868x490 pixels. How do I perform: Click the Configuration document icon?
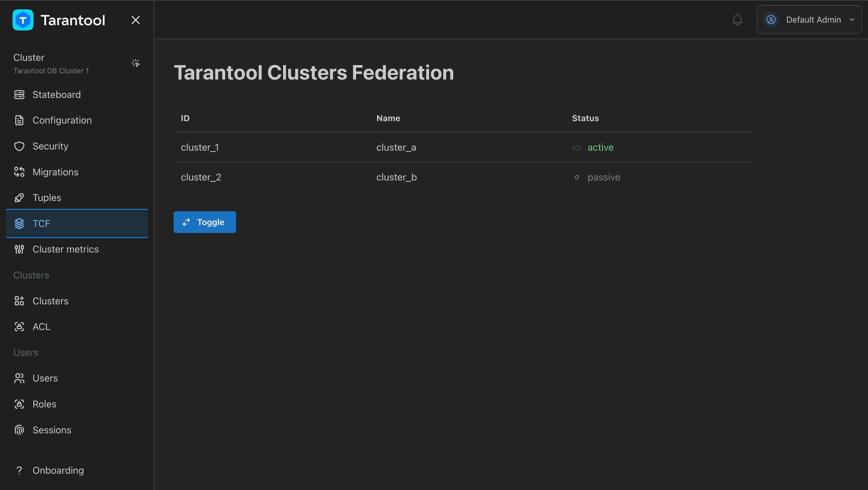click(x=19, y=120)
